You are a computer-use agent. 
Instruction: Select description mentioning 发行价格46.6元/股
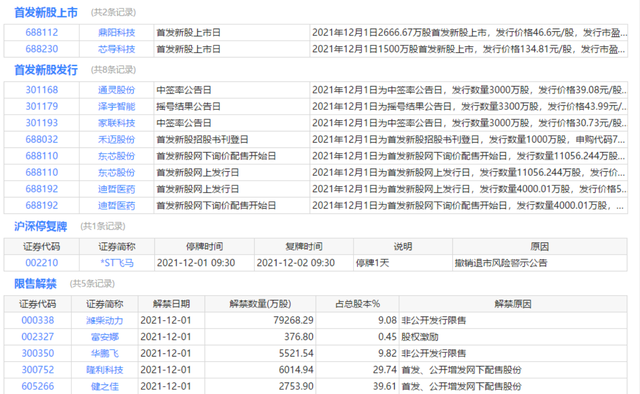pyautogui.click(x=469, y=33)
